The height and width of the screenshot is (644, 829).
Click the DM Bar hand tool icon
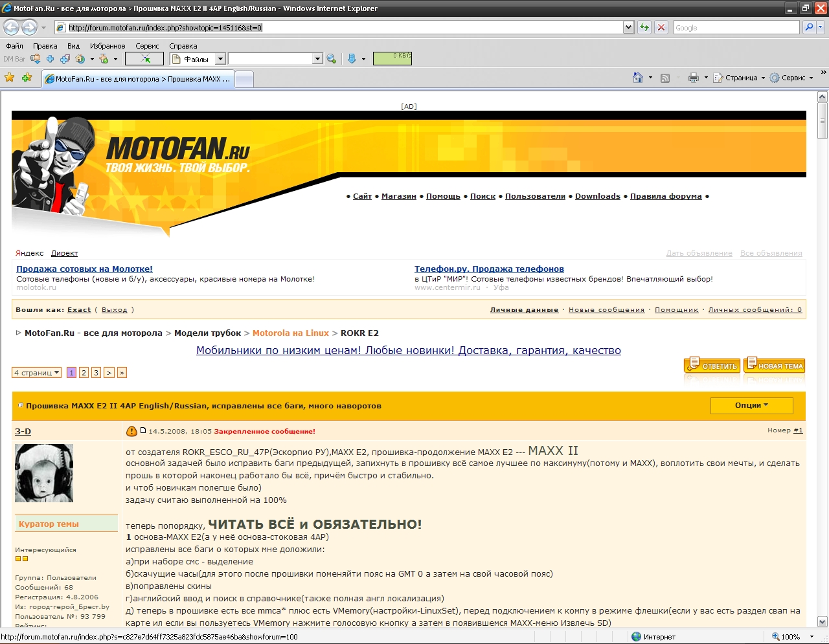pos(104,59)
